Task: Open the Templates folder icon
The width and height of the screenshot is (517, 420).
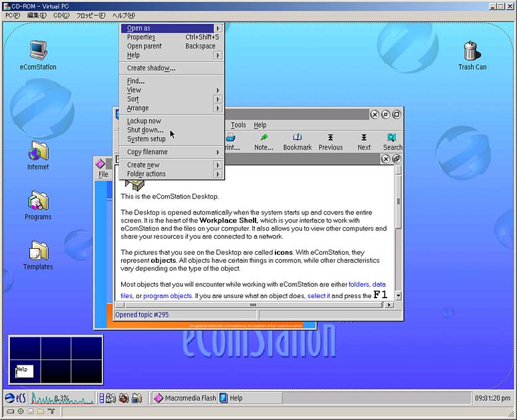Action: tap(39, 250)
